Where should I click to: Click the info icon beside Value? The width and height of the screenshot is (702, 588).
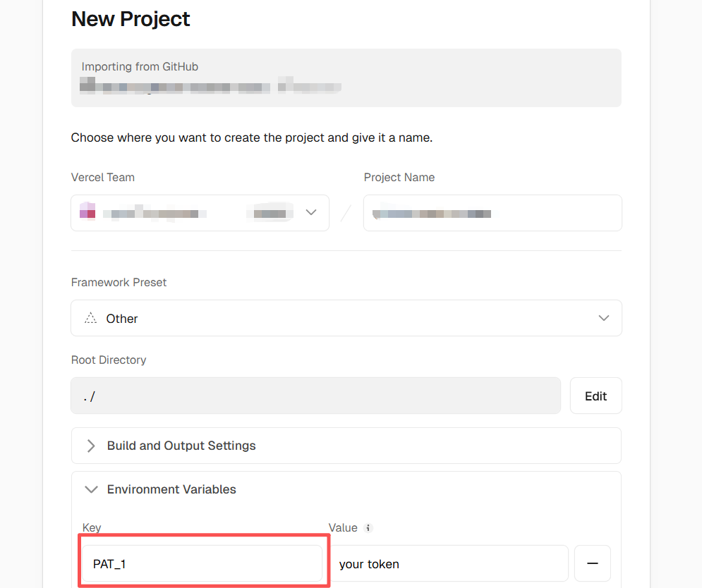point(368,528)
